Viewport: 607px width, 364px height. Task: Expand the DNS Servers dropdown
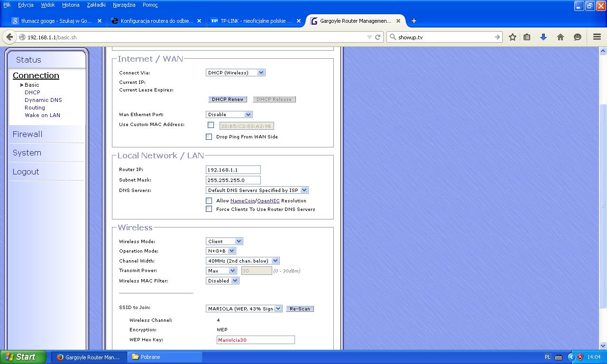click(258, 190)
